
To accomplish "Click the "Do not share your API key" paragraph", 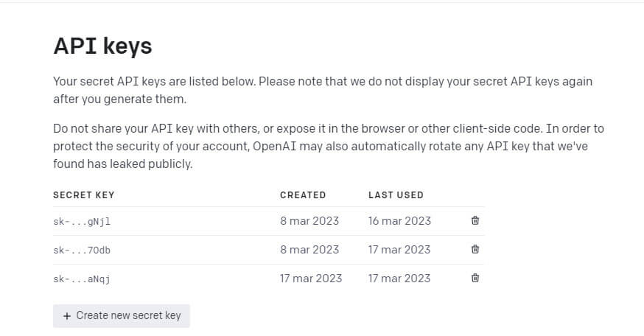I will click(x=328, y=146).
